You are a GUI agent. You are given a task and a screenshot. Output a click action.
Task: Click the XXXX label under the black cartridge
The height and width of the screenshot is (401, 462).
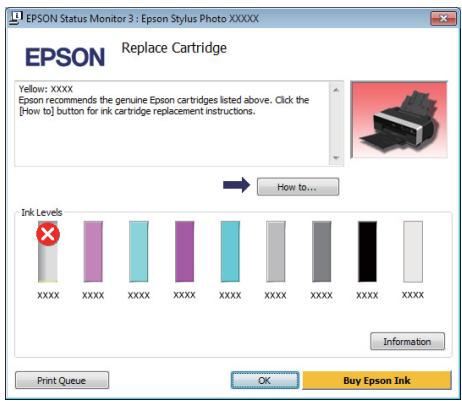tap(367, 295)
